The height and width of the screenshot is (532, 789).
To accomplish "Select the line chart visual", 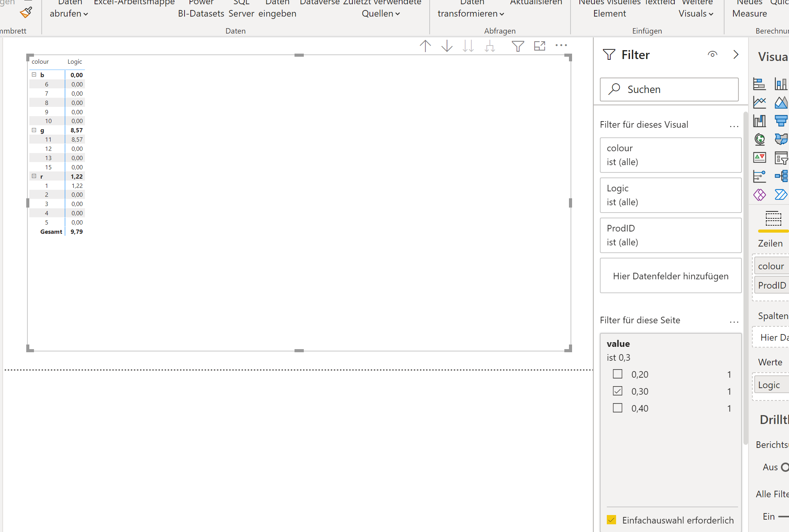I will [x=759, y=102].
